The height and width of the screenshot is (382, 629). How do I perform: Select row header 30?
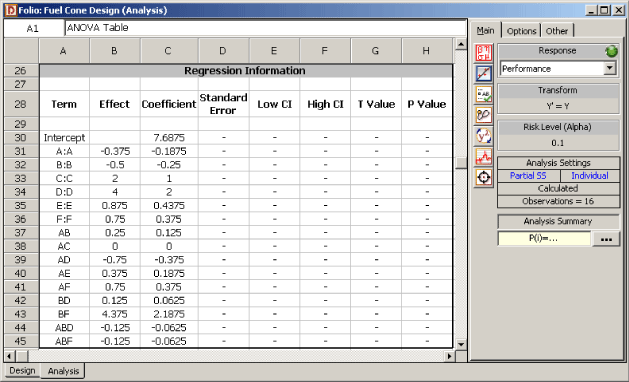(x=21, y=138)
